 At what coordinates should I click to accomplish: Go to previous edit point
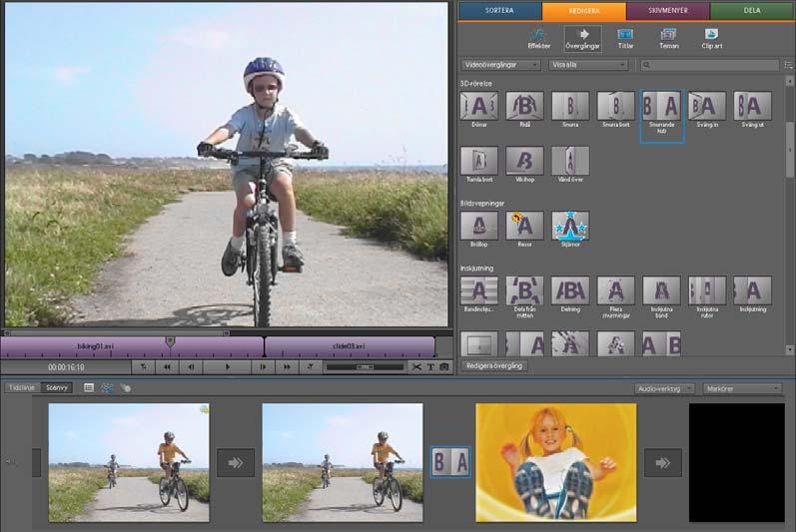tap(144, 366)
